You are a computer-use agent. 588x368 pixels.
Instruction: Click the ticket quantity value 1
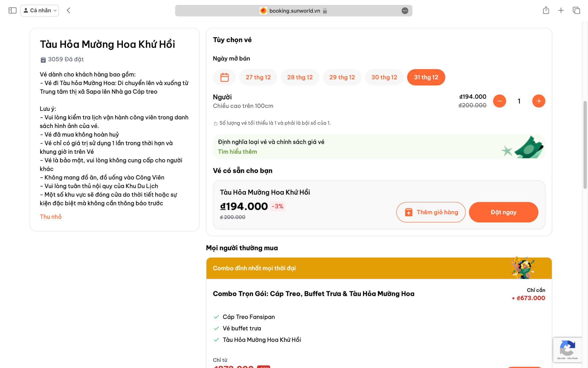[519, 101]
